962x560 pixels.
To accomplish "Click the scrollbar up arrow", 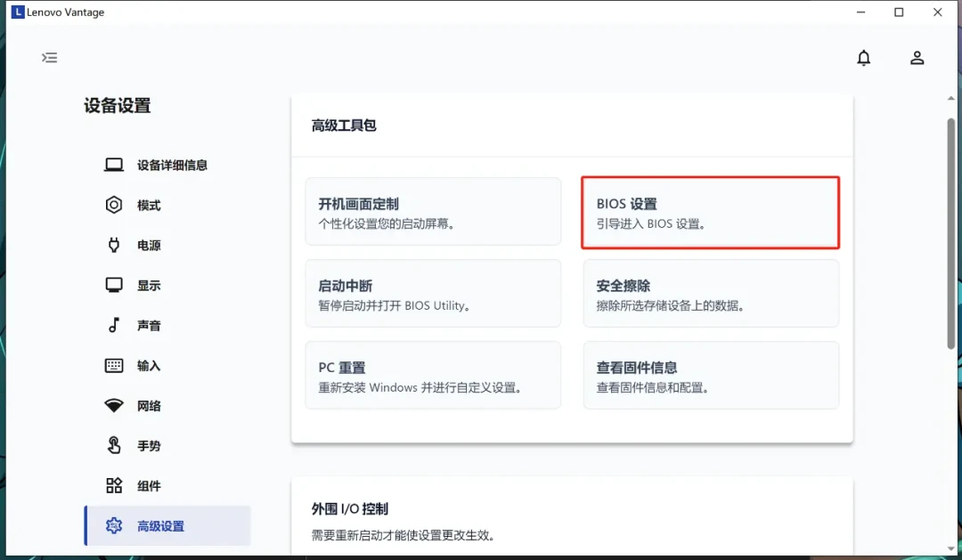I will click(951, 98).
